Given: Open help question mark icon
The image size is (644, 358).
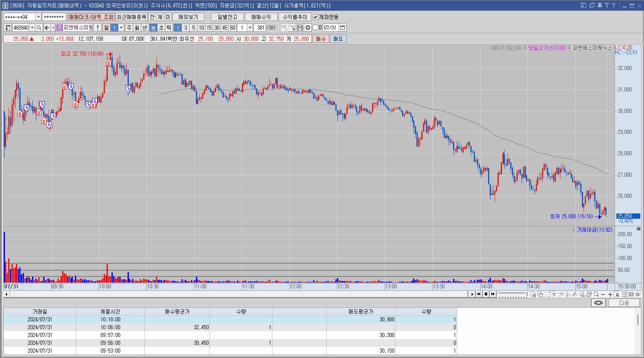Looking at the screenshot, I should [x=614, y=5].
